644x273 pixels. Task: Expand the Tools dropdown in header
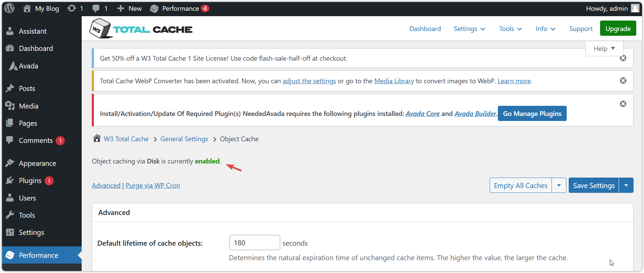(511, 29)
